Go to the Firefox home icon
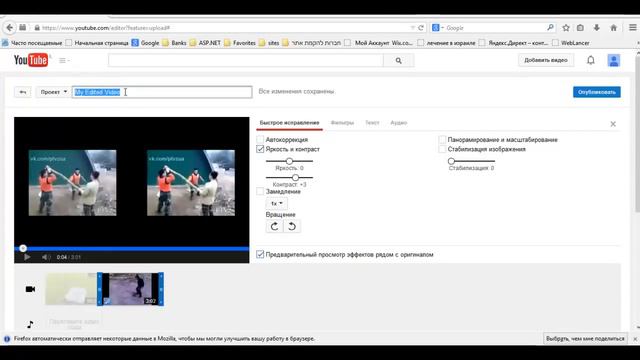The width and height of the screenshot is (640, 360). [x=613, y=28]
